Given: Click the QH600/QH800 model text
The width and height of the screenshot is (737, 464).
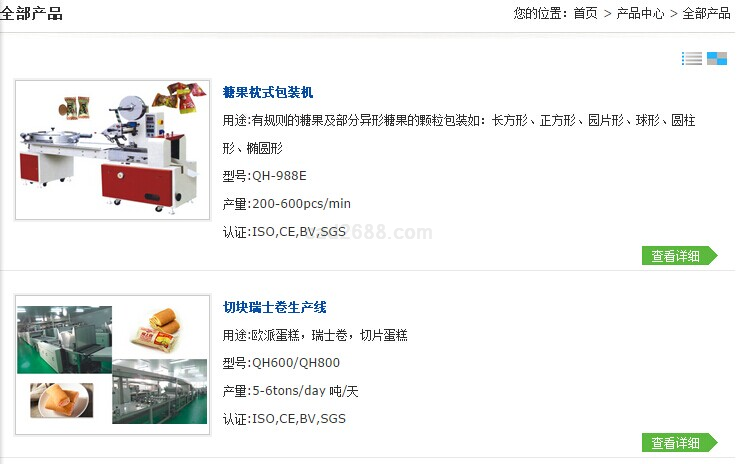Looking at the screenshot, I should tap(296, 363).
